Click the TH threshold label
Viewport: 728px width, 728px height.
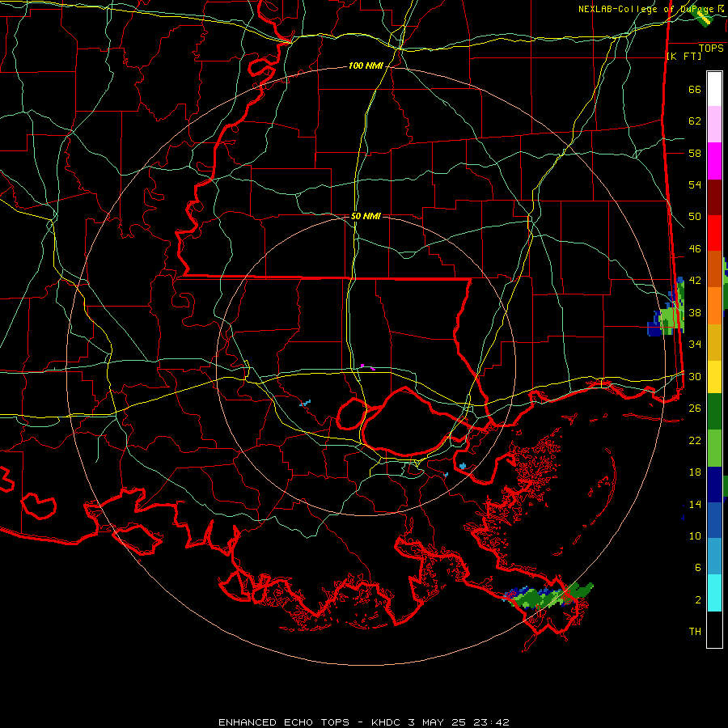(x=695, y=632)
